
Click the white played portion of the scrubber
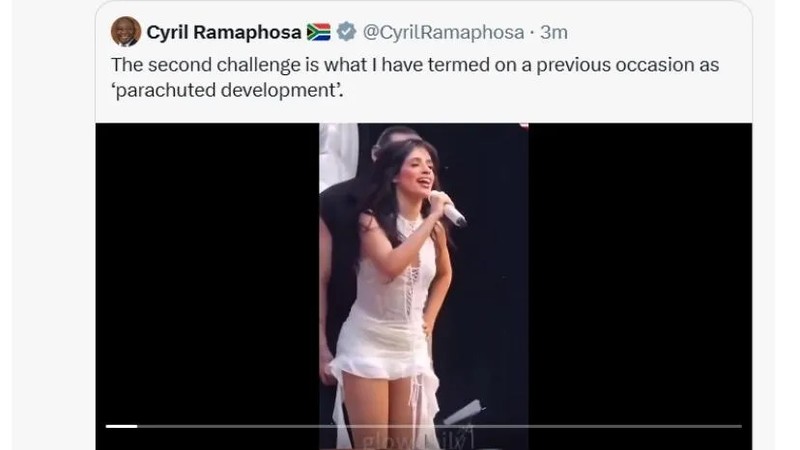[x=121, y=426]
